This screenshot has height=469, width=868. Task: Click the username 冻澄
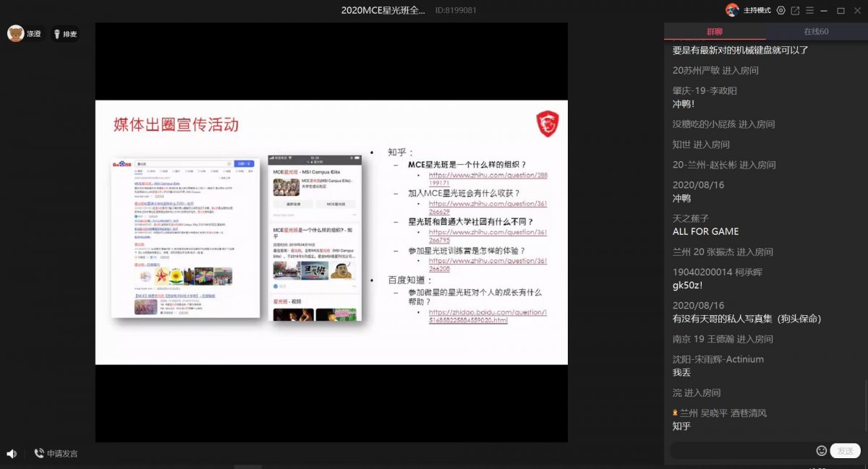pyautogui.click(x=34, y=34)
